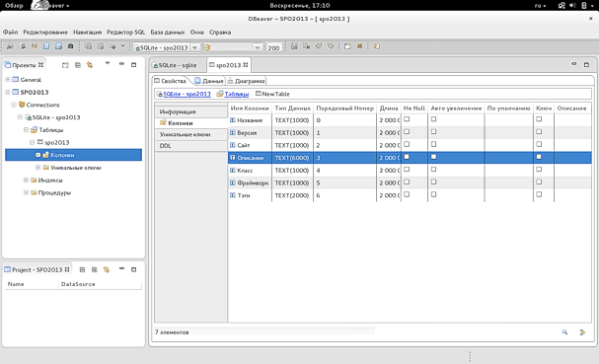Screen dimensions: 599x364
Task: Click the yellow icon at toolbar's right end
Action: [x=377, y=46]
